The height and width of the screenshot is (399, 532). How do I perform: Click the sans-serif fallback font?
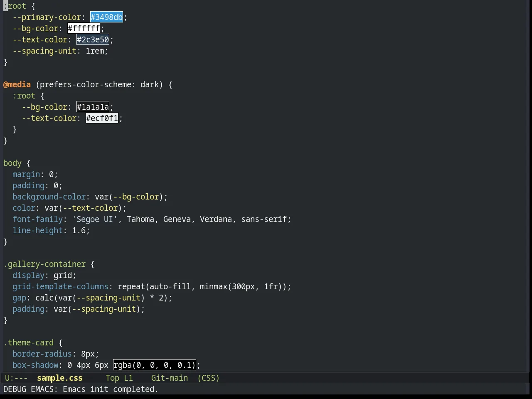pyautogui.click(x=264, y=219)
